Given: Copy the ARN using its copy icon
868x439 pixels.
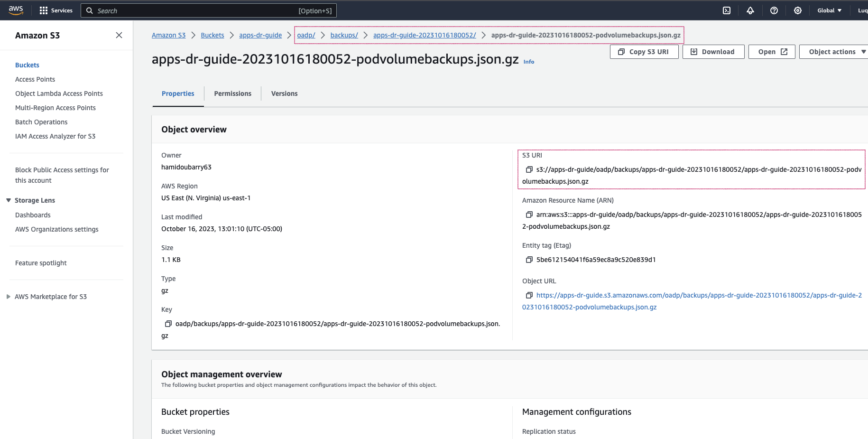Looking at the screenshot, I should click(529, 215).
